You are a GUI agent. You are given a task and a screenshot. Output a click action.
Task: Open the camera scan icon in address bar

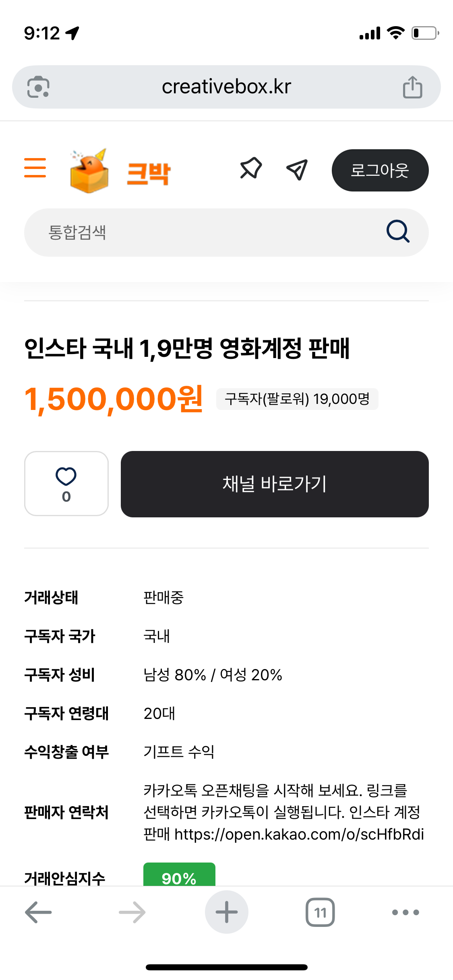coord(38,87)
